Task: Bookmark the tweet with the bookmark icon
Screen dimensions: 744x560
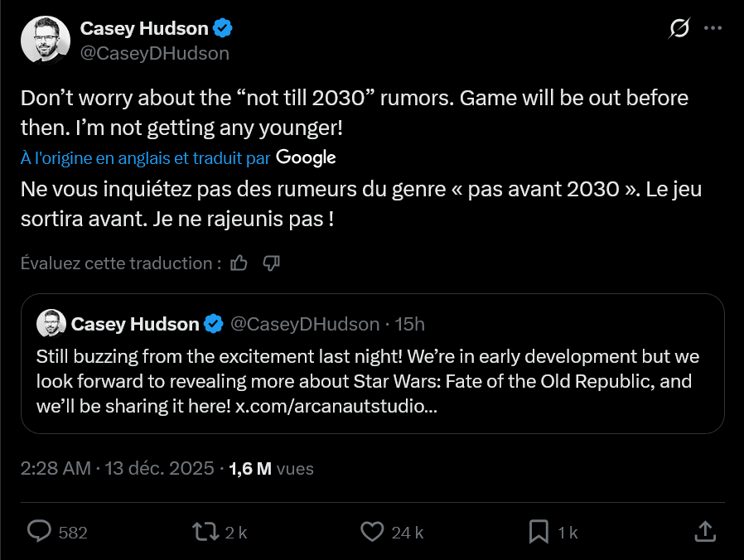Action: (539, 531)
